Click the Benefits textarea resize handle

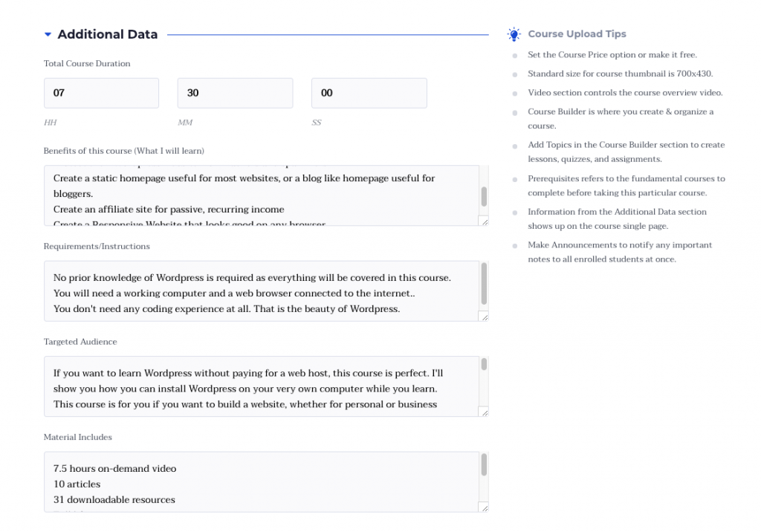(x=485, y=221)
